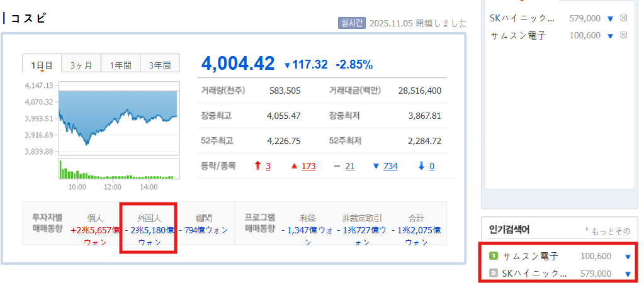The height and width of the screenshot is (283, 644).
Task: Show the 3年間 chart period
Action: (160, 64)
